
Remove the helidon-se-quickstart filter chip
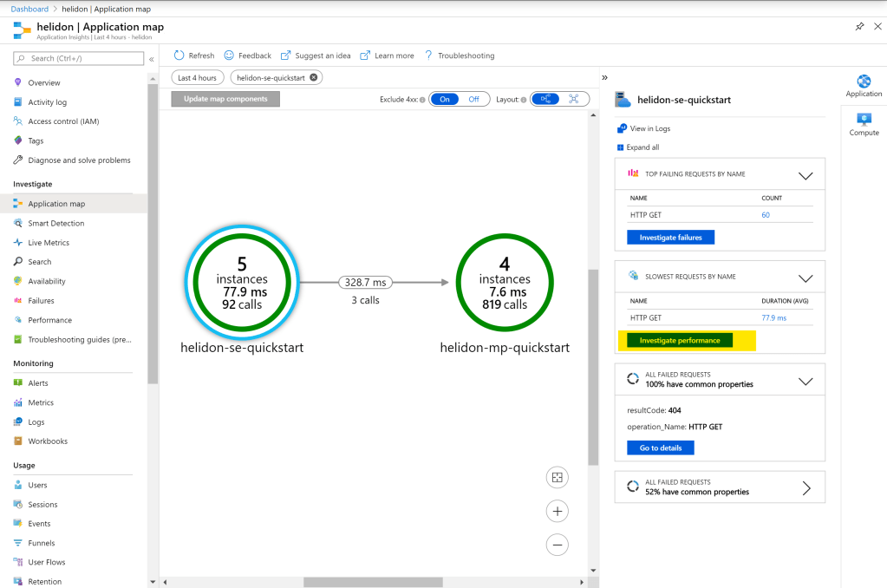314,77
